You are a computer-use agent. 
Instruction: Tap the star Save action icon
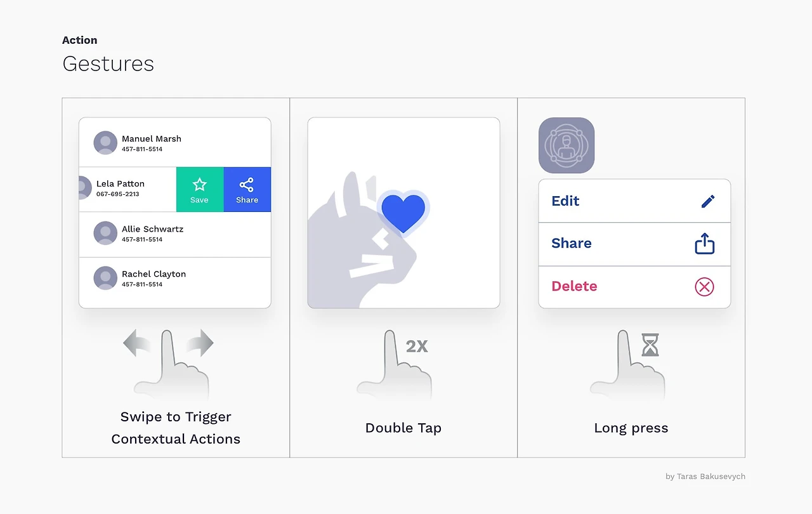coord(200,185)
